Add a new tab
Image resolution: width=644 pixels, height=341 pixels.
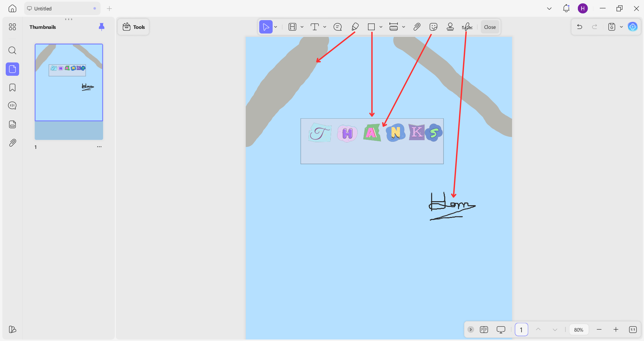109,8
